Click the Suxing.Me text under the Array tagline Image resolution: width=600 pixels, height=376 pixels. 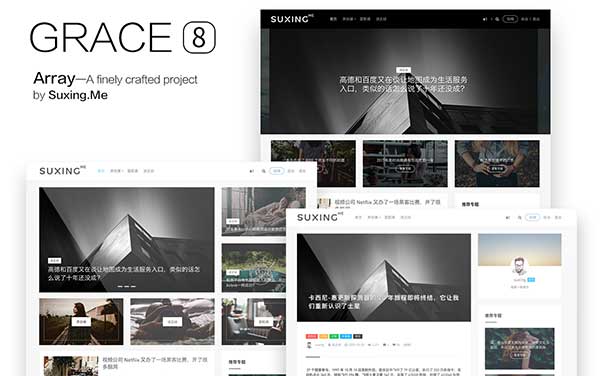tap(78, 95)
